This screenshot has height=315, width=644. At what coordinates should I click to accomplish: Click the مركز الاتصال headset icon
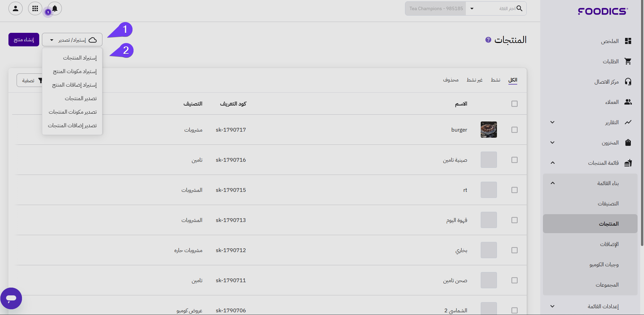pos(628,82)
